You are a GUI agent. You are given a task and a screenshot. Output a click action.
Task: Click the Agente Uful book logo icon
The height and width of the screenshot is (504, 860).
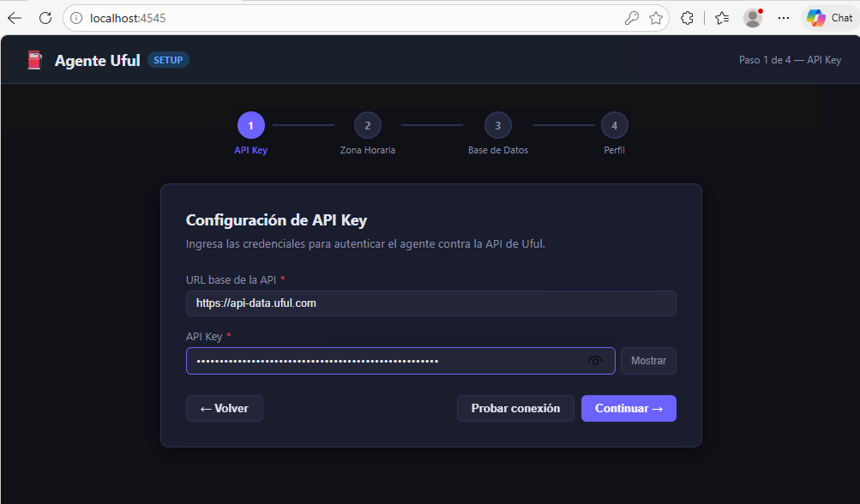[x=34, y=59]
